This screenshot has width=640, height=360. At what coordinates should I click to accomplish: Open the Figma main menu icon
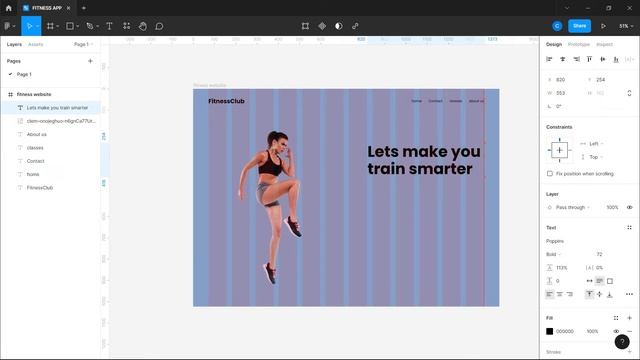7,26
